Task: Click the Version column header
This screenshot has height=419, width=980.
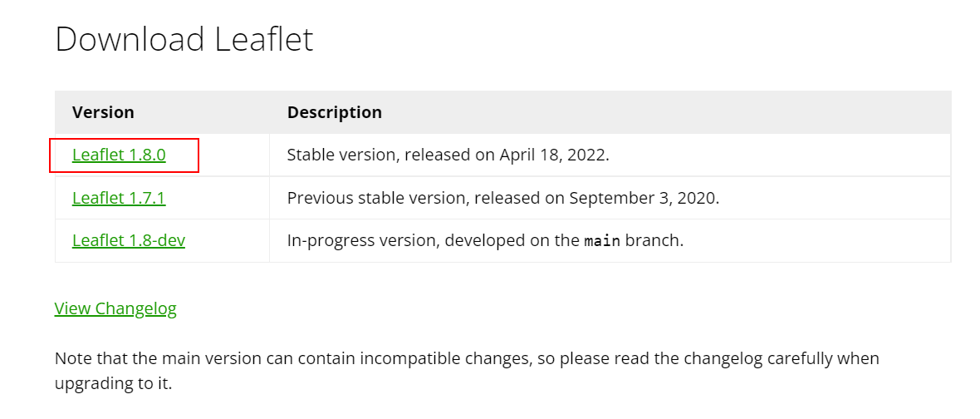Action: (103, 112)
